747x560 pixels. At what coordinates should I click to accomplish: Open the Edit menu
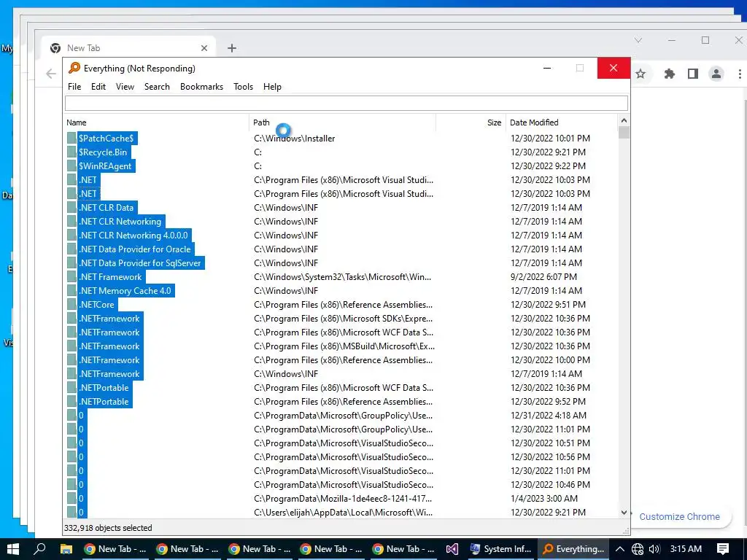click(x=98, y=87)
